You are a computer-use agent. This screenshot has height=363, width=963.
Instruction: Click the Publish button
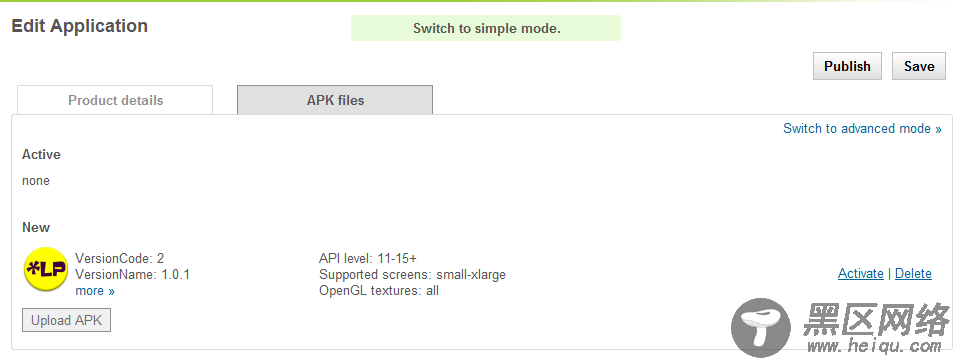(x=847, y=66)
